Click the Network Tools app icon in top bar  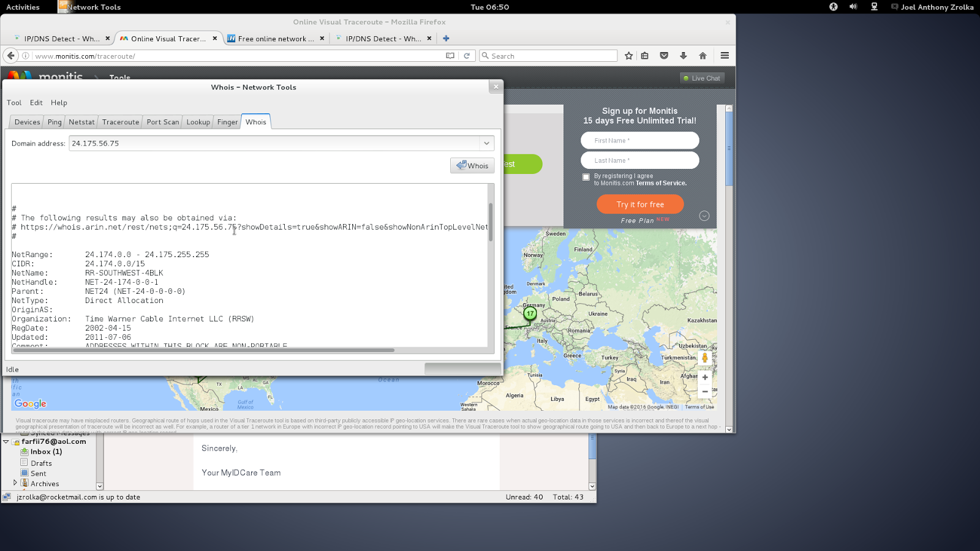(64, 7)
